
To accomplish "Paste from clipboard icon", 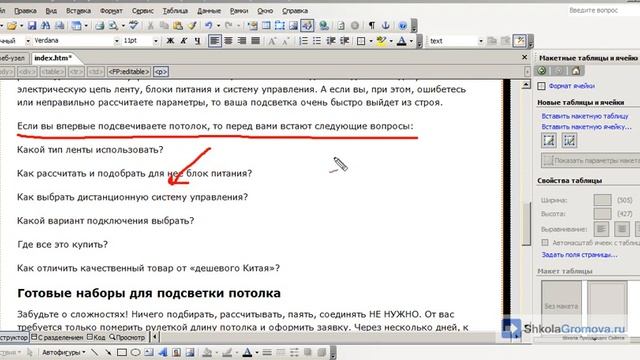I will click(178, 26).
